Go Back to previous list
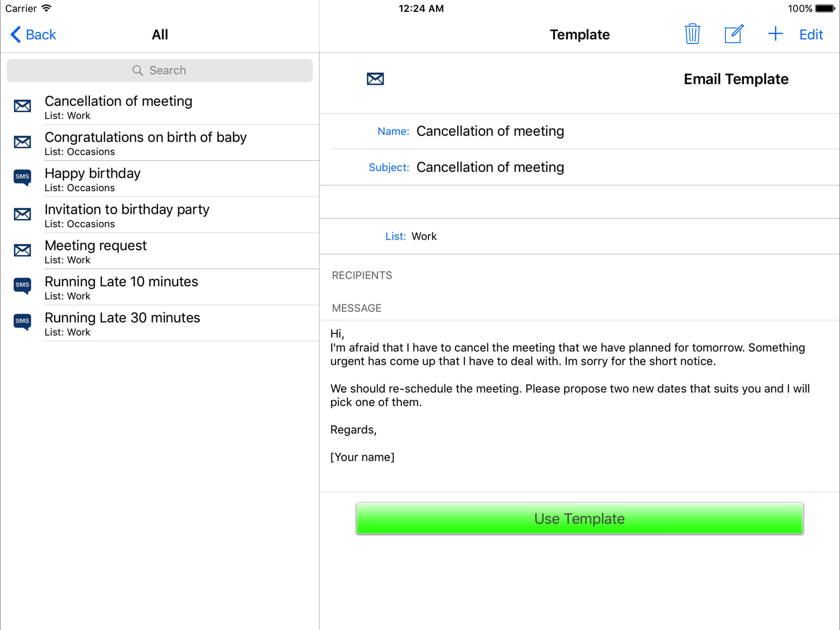This screenshot has height=630, width=840. tap(34, 34)
